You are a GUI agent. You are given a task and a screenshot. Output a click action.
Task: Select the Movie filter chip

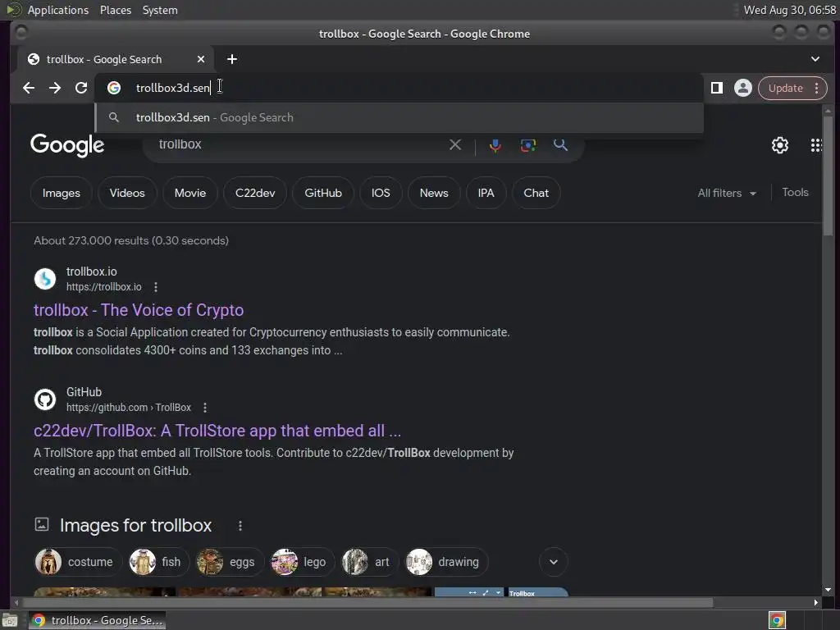190,193
